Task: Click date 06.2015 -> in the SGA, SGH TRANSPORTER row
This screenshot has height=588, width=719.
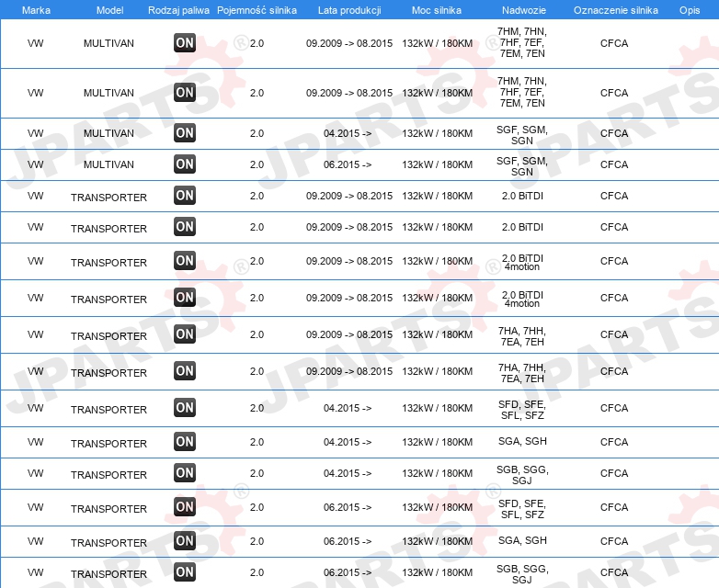Action: pos(348,541)
